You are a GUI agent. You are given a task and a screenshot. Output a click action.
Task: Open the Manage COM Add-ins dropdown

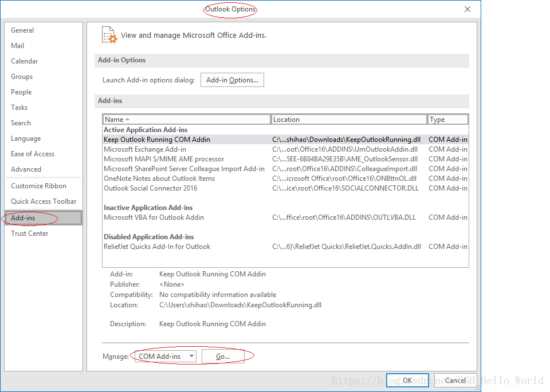coord(166,357)
